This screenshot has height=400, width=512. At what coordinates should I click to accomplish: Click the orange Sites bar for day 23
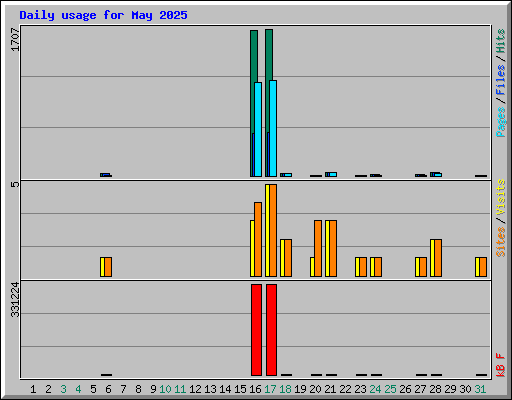pyautogui.click(x=363, y=267)
